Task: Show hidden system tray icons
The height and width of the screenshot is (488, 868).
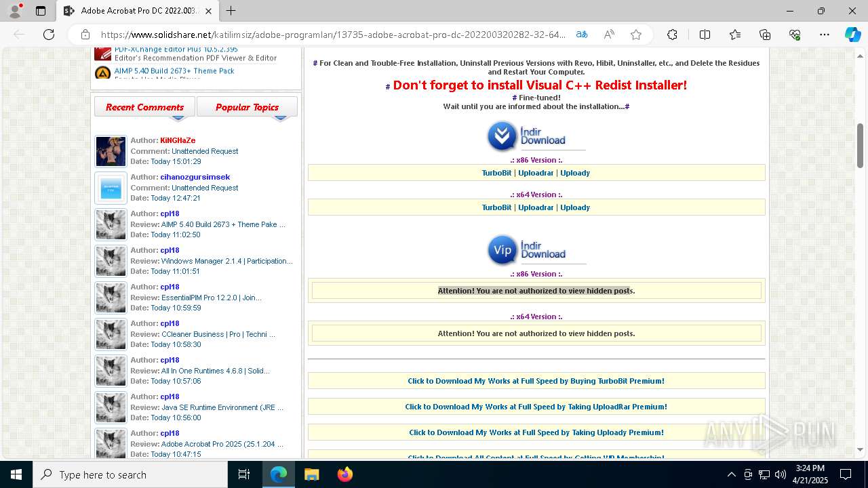Action: pos(731,474)
